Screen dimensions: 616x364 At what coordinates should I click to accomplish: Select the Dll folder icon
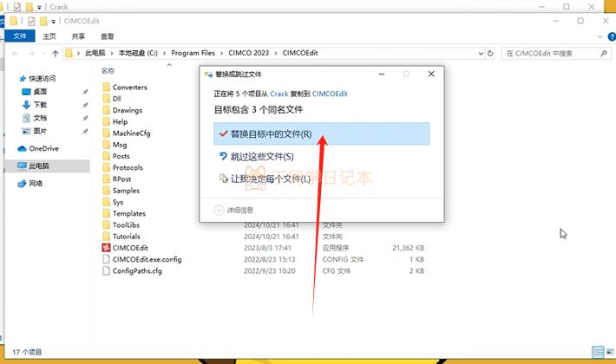tap(106, 99)
